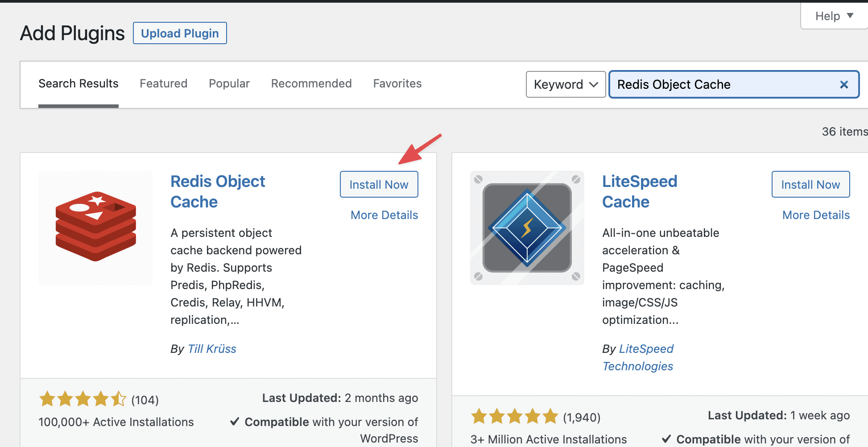Click Upload Plugin
The image size is (868, 447).
(180, 33)
